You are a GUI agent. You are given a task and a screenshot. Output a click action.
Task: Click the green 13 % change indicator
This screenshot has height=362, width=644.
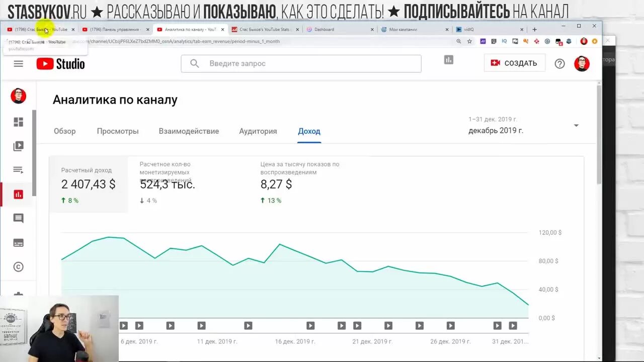click(271, 201)
